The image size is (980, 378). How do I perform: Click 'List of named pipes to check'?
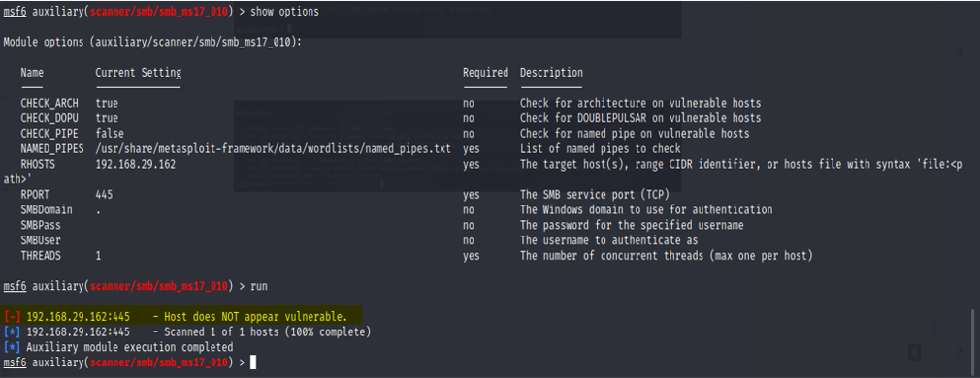click(600, 148)
